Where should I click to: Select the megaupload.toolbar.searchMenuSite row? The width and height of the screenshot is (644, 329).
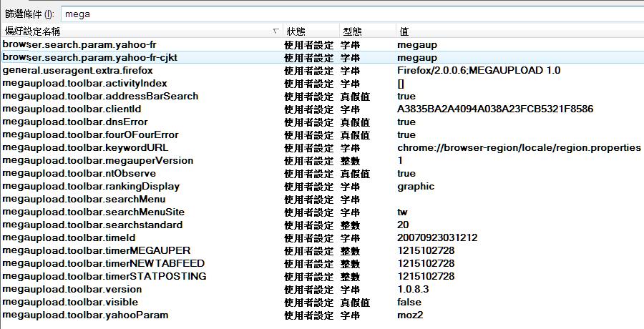[x=94, y=212]
